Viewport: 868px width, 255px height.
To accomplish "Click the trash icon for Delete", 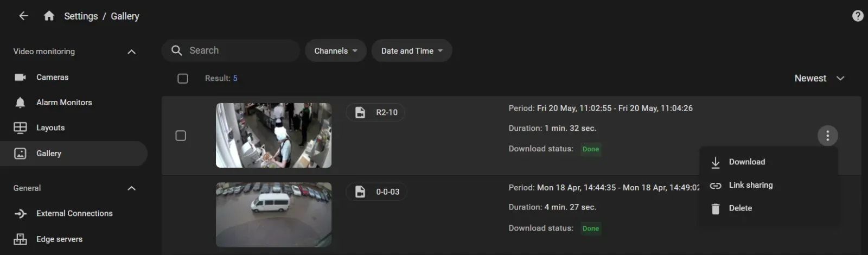I will (716, 209).
